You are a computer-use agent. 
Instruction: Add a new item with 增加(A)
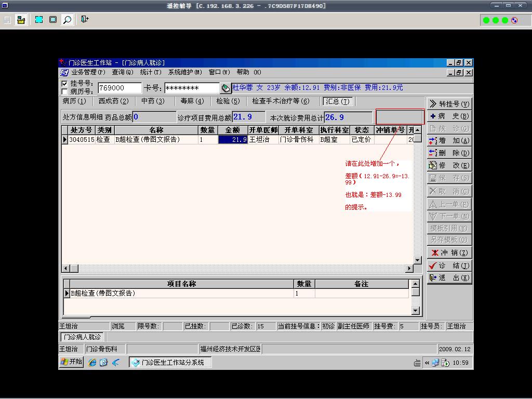point(449,140)
